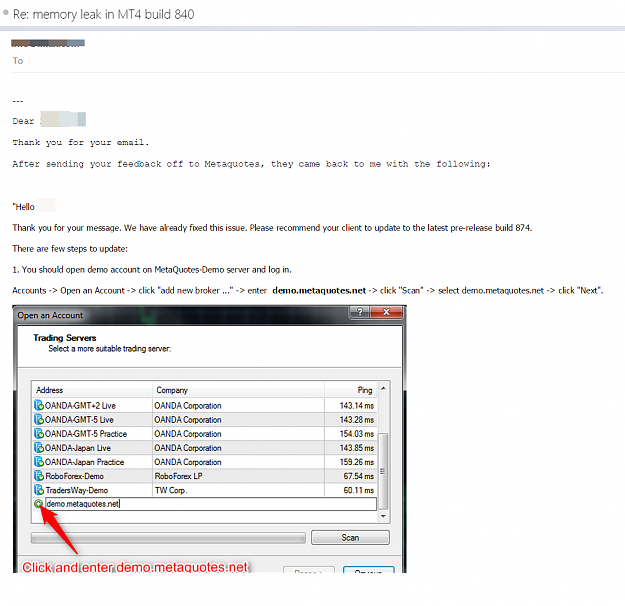Click the 60.11 ms ping value
The height and width of the screenshot is (606, 625).
click(x=359, y=490)
